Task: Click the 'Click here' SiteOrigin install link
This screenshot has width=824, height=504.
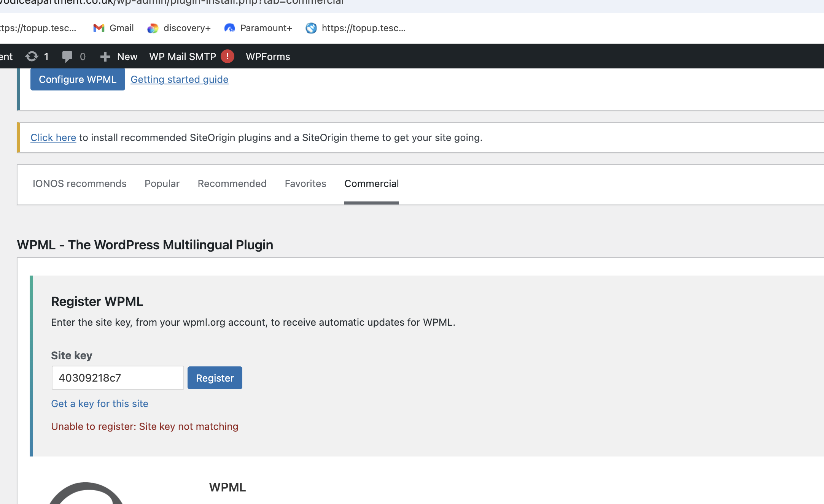Action: [53, 138]
